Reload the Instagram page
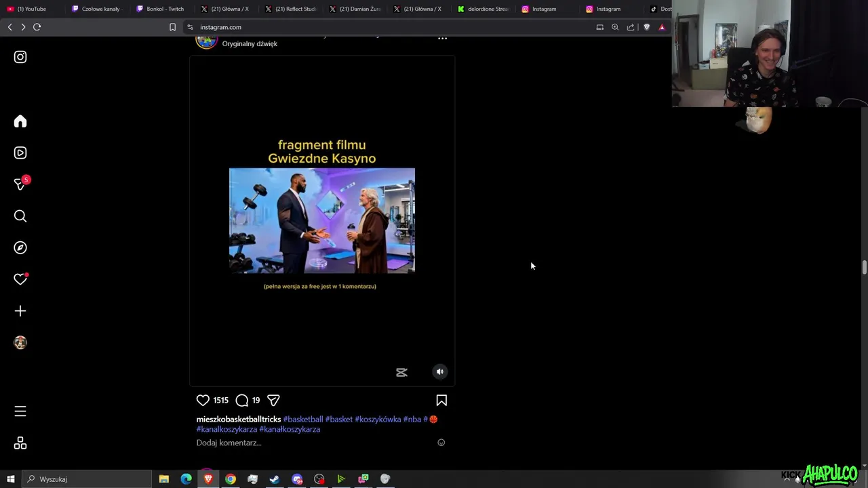The height and width of the screenshot is (488, 868). click(37, 27)
